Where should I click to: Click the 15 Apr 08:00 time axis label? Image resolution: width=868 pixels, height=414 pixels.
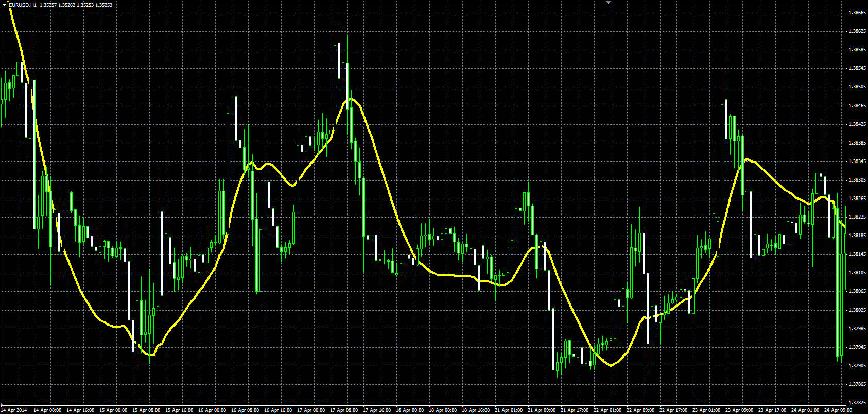[146, 410]
